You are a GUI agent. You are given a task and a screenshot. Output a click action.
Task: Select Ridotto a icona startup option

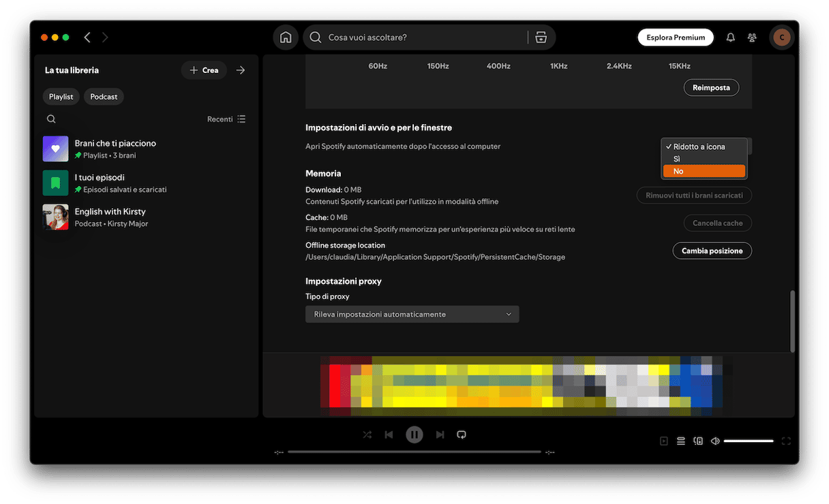coord(704,146)
